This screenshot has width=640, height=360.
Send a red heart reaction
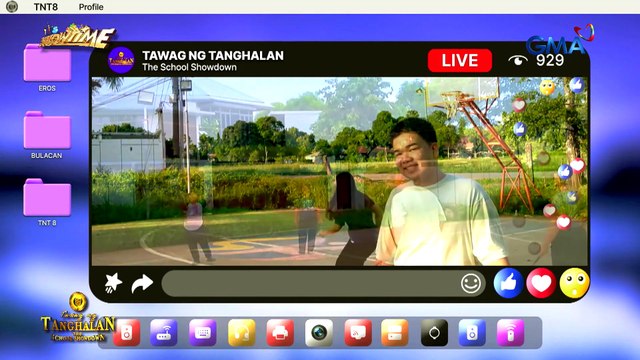point(541,283)
